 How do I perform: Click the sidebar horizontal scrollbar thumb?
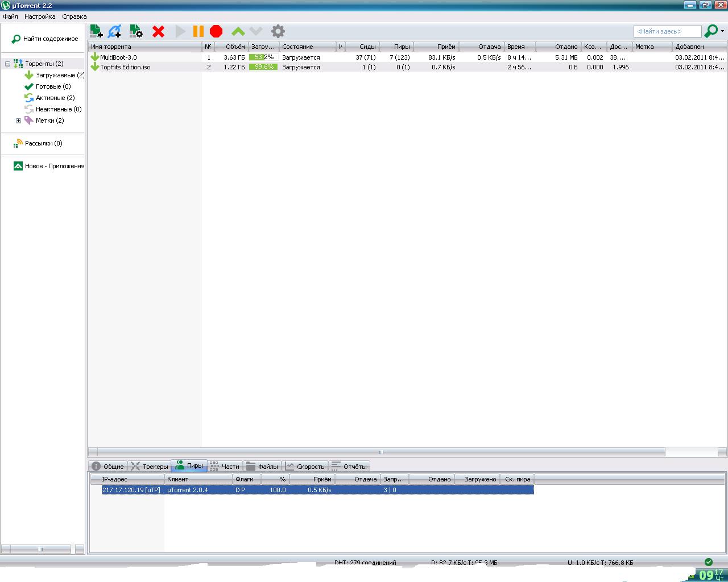click(x=40, y=549)
